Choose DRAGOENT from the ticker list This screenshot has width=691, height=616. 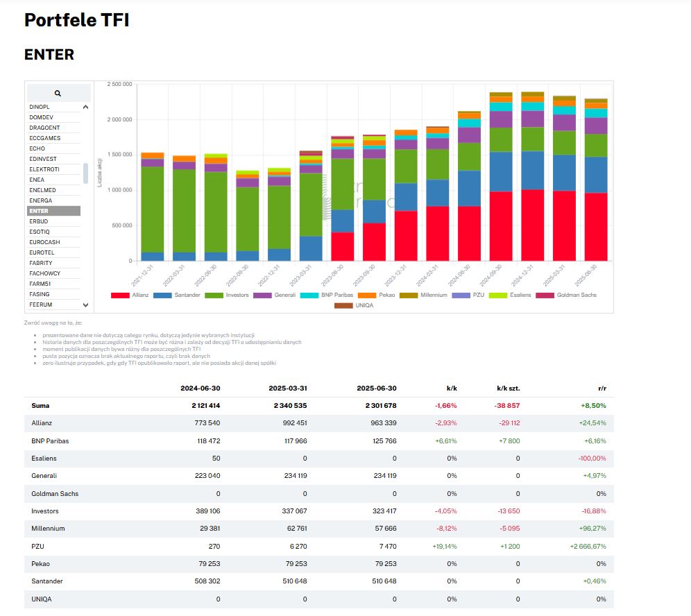click(x=53, y=128)
